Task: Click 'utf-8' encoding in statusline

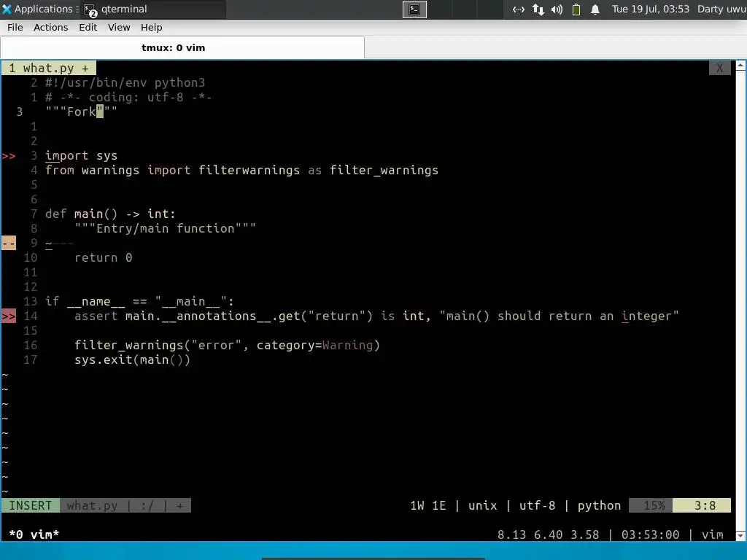Action: pyautogui.click(x=537, y=505)
